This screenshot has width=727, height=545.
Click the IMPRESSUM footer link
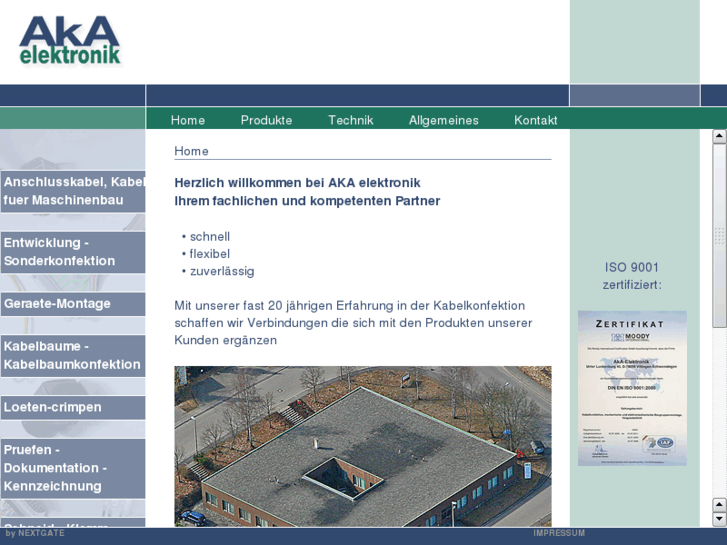pyautogui.click(x=559, y=533)
